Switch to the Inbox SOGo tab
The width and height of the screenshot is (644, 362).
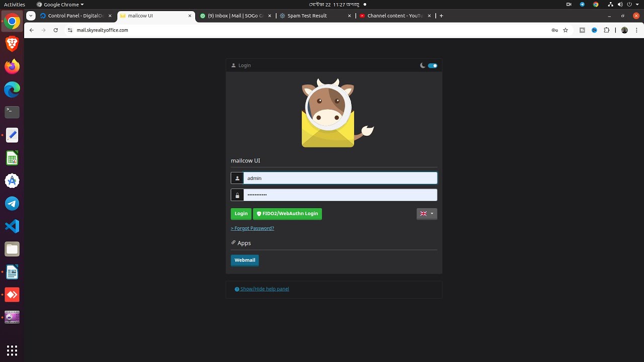235,16
